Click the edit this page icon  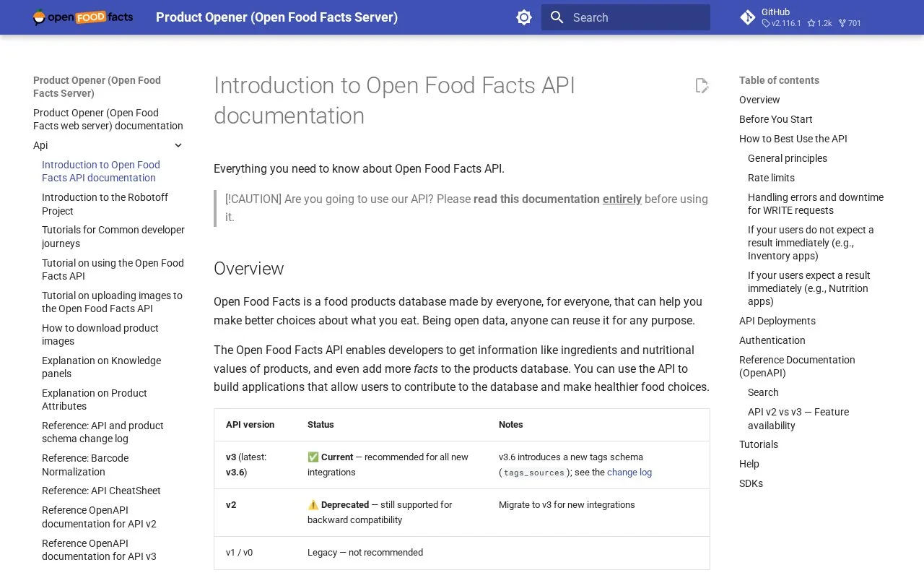(x=702, y=86)
